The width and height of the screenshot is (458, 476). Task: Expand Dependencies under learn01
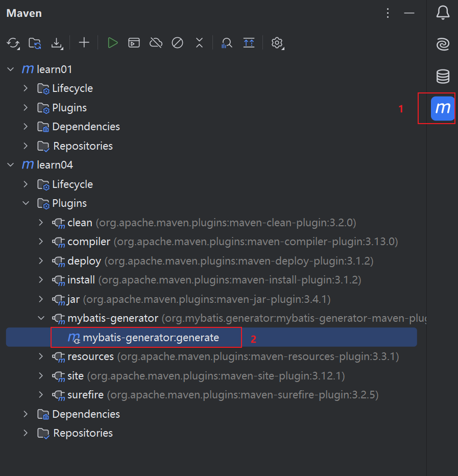click(26, 127)
